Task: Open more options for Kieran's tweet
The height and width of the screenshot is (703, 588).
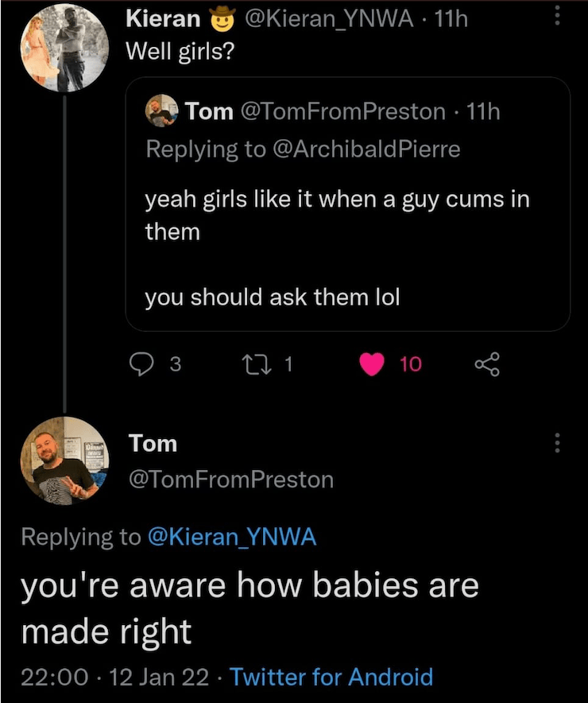Action: pos(557,17)
